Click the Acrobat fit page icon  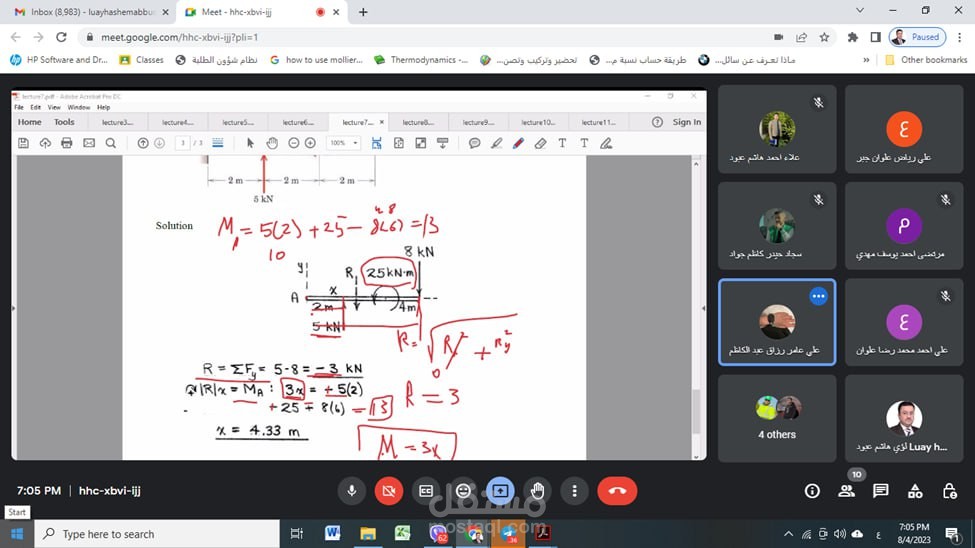coord(399,143)
